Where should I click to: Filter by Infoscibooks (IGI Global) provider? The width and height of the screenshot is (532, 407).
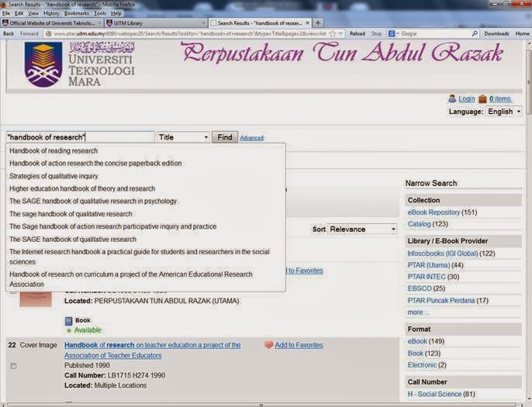(x=442, y=254)
